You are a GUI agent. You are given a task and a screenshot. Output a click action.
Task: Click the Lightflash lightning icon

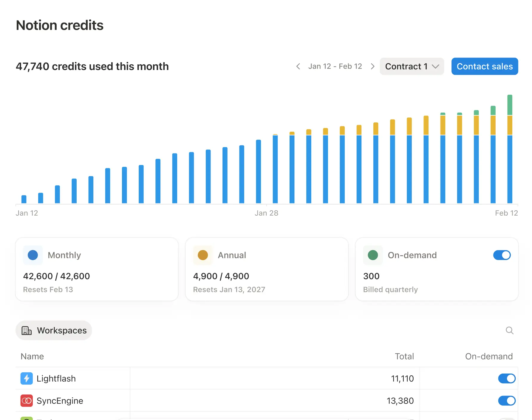coord(27,378)
